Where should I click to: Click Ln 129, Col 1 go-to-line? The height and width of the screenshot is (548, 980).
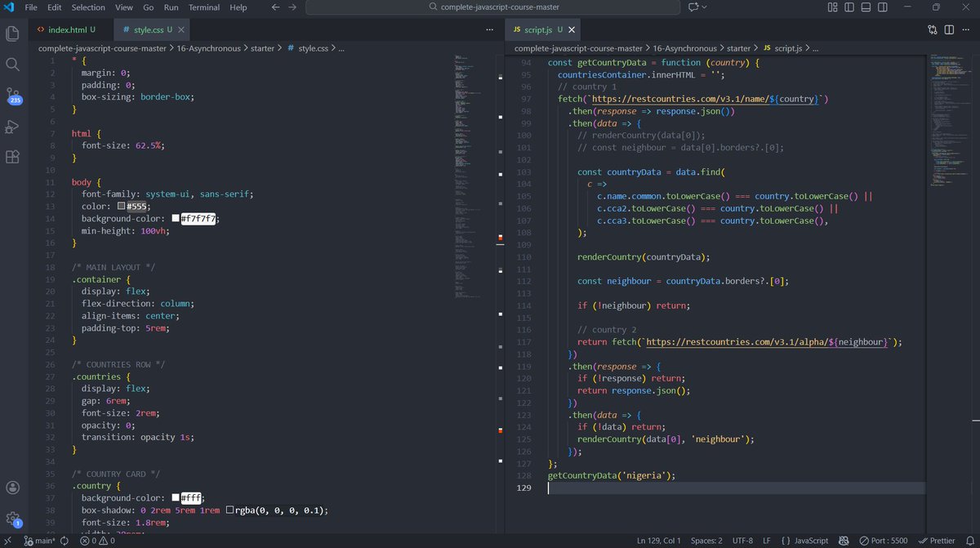[659, 541]
